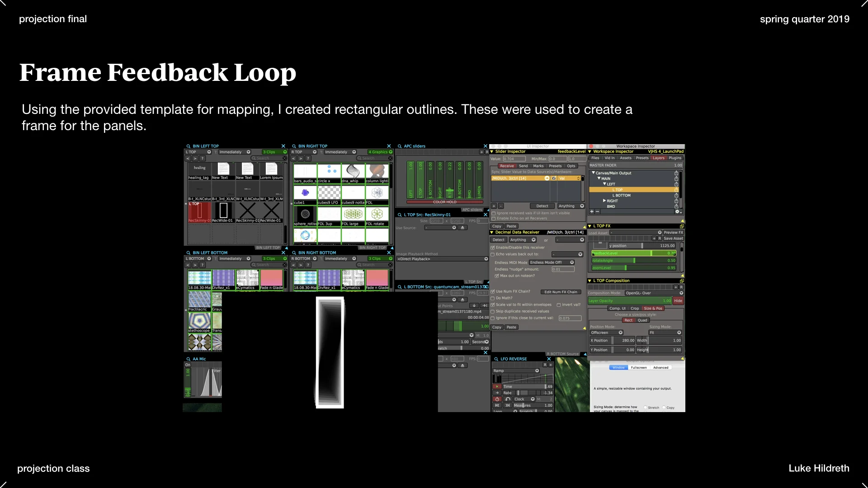This screenshot has height=488, width=868.
Task: Click the question mark in BIN LEFT TOP
Action: [x=203, y=159]
